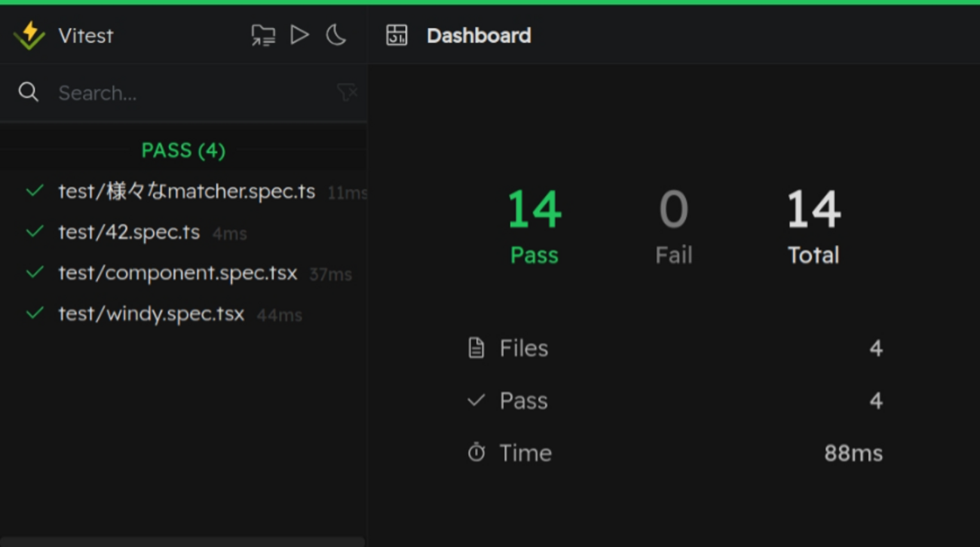The height and width of the screenshot is (547, 980).
Task: Click checkmark next to test/windy.spec.tsx
Action: tap(35, 313)
